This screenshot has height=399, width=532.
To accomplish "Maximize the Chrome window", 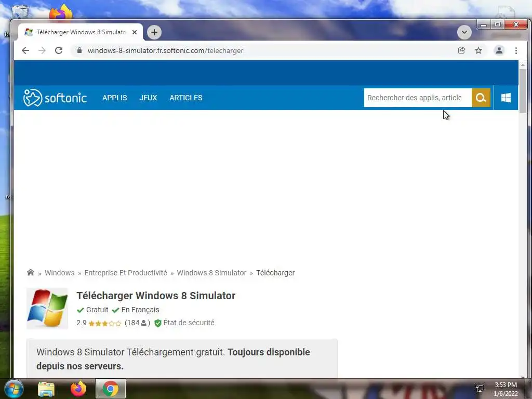I will coord(497,25).
